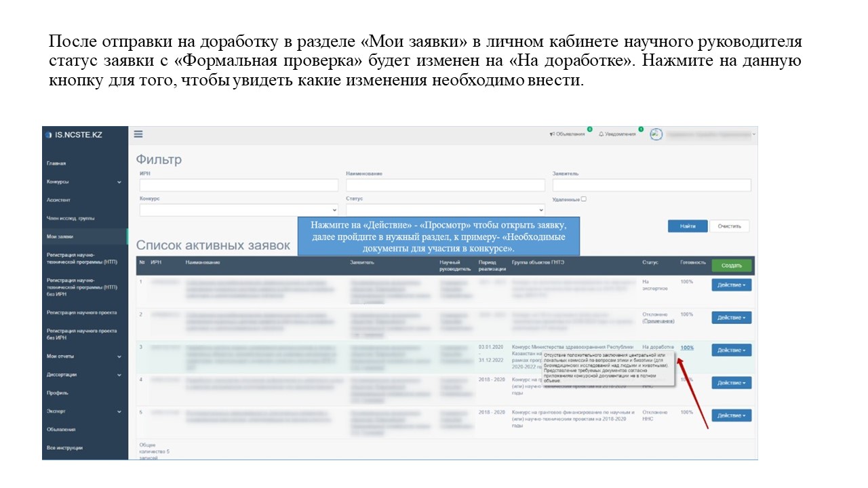Screen dimensions: 868x488
Task: Open Действие dropdown for row 1
Action: click(731, 285)
